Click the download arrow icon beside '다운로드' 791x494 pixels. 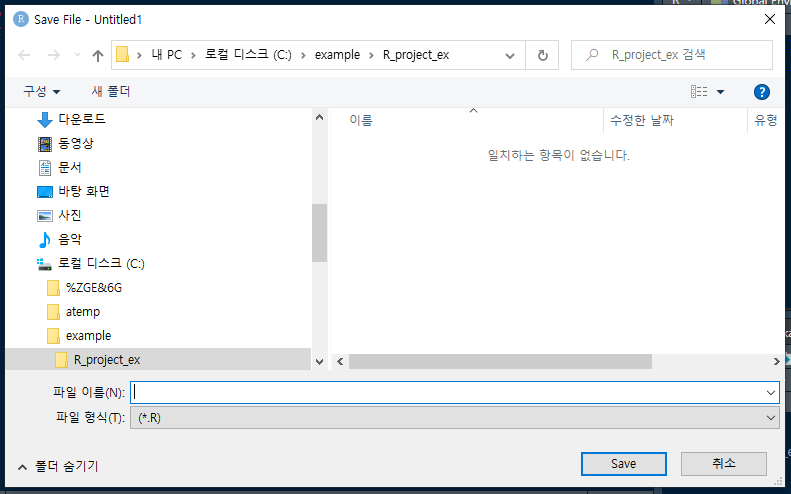pyautogui.click(x=44, y=120)
